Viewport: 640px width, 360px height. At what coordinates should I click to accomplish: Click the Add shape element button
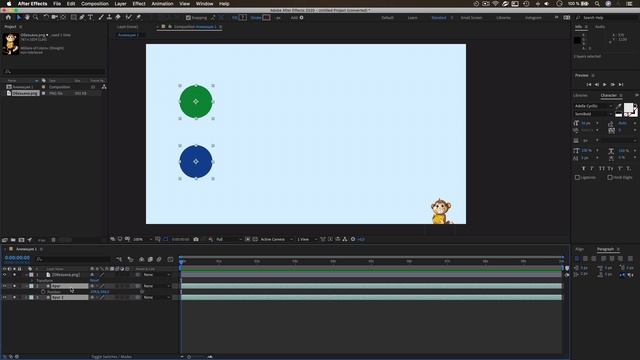point(302,18)
